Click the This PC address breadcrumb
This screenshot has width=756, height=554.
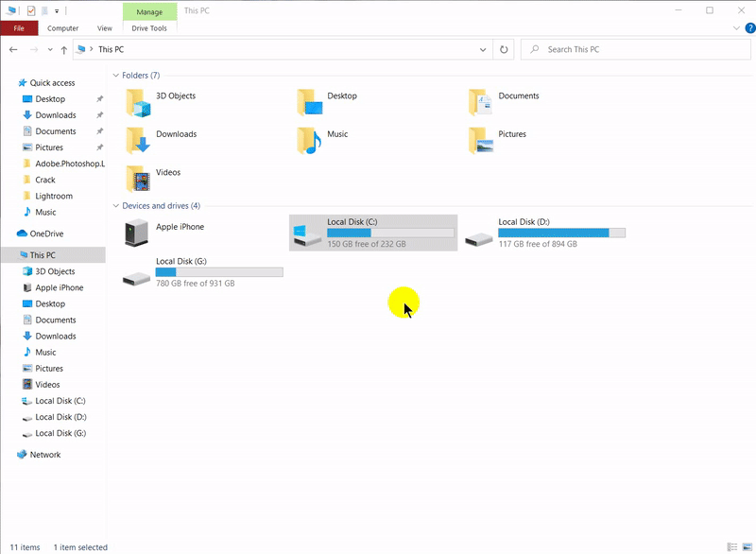pyautogui.click(x=111, y=50)
